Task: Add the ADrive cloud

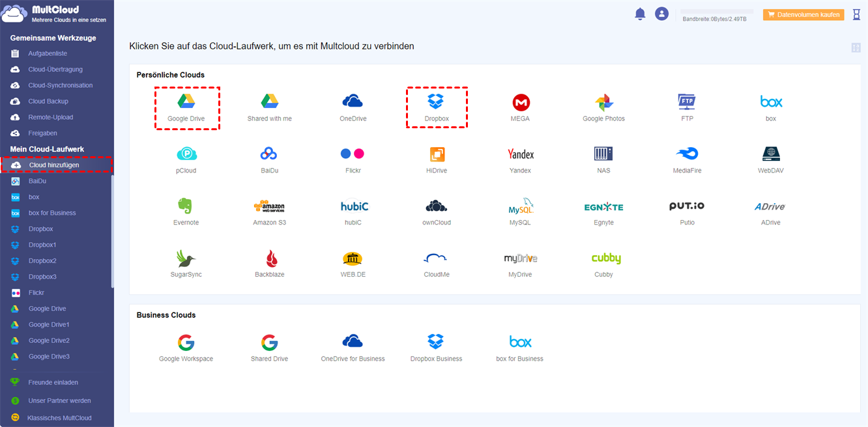Action: coord(771,212)
